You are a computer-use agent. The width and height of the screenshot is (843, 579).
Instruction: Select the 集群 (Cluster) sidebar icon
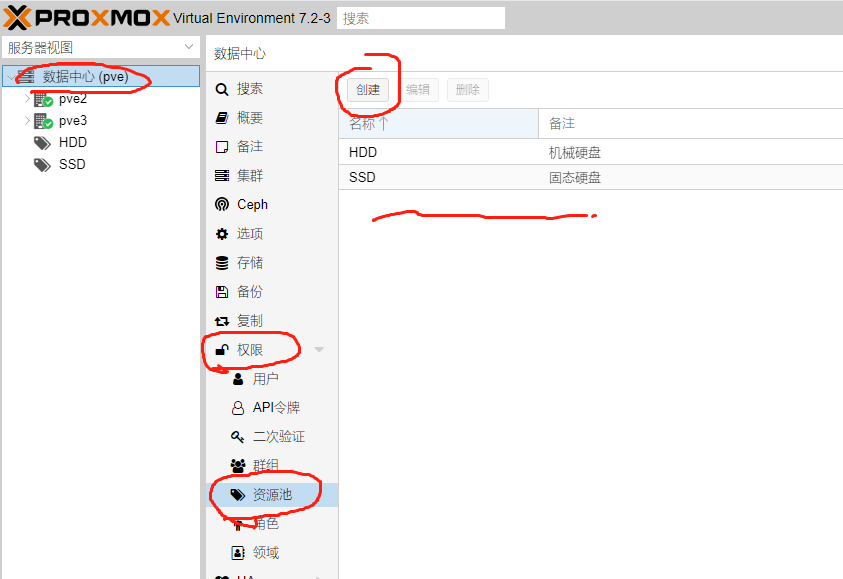[x=248, y=175]
